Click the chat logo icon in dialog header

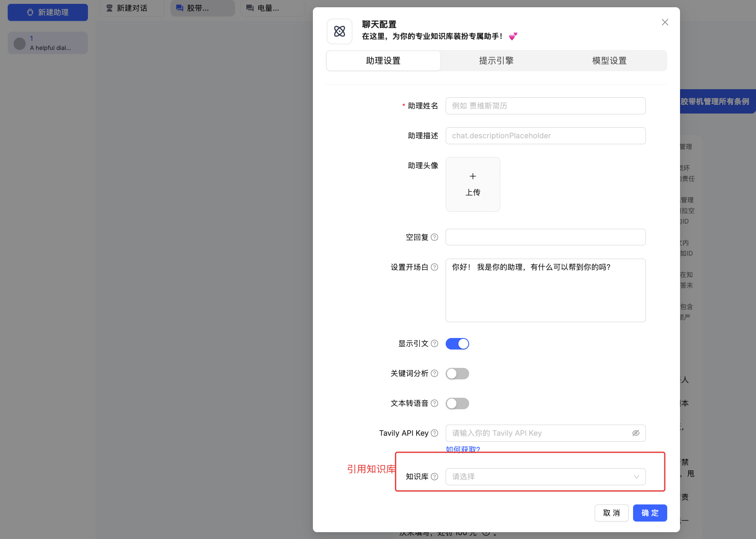pos(339,31)
